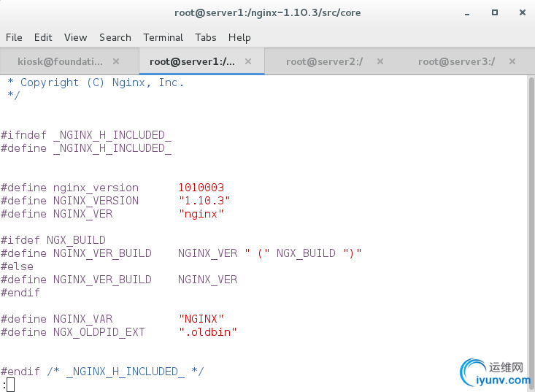Open the View menu
The image size is (535, 392).
coord(75,37)
